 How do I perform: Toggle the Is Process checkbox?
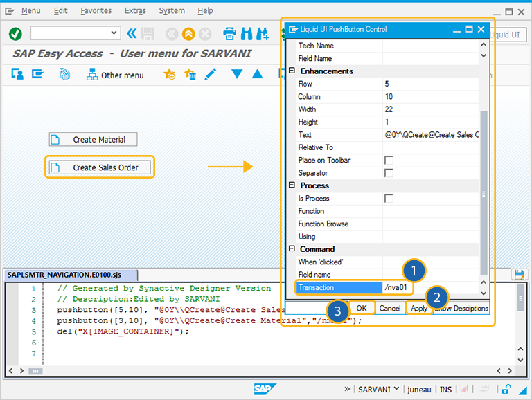pyautogui.click(x=389, y=199)
